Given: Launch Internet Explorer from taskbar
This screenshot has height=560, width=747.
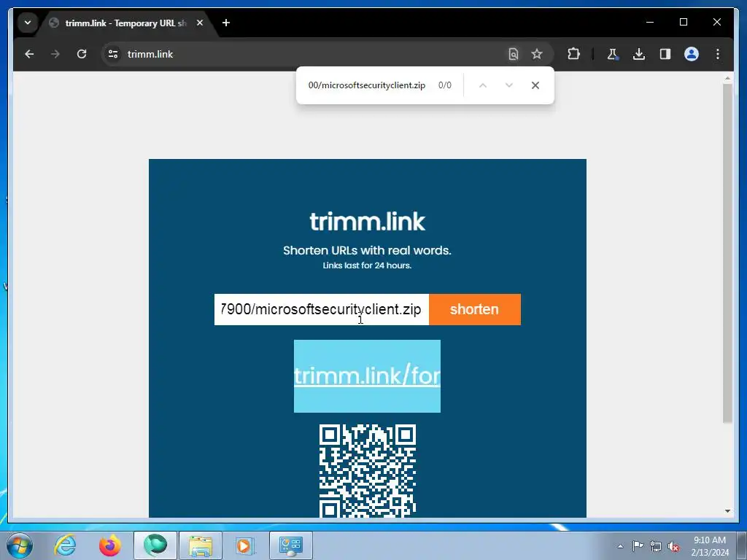Looking at the screenshot, I should [x=65, y=545].
